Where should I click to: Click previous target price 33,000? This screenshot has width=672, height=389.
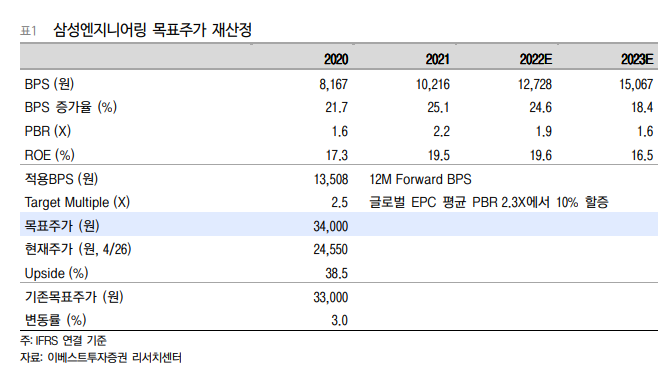coord(330,298)
